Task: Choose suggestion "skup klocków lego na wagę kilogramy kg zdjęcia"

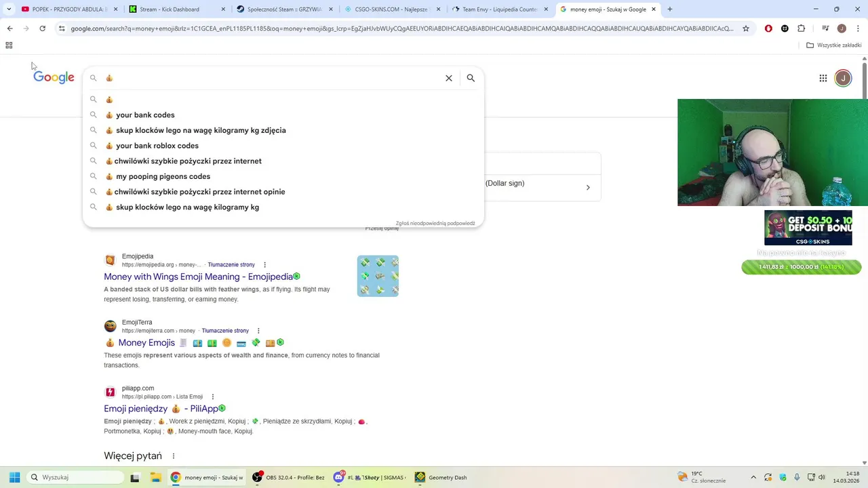Action: click(283, 130)
